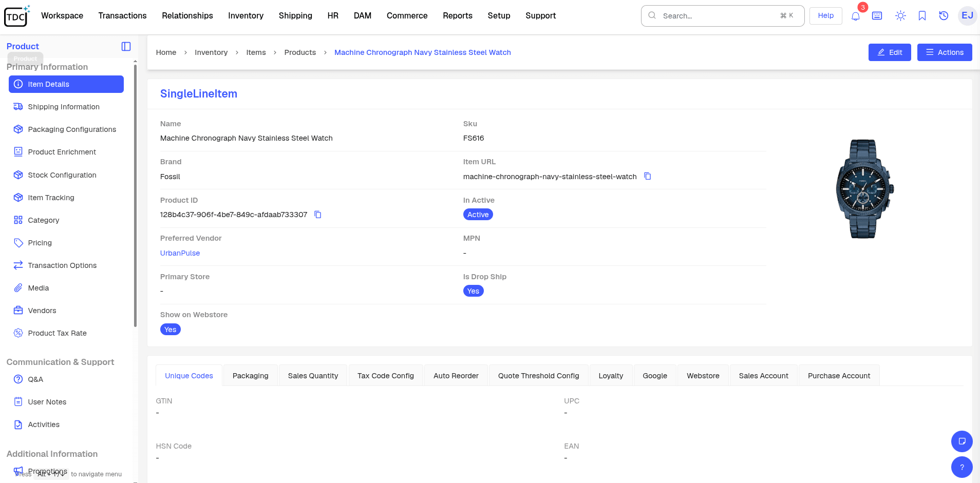Open the EJ user avatar menu
The height and width of the screenshot is (483, 980).
coord(967,15)
